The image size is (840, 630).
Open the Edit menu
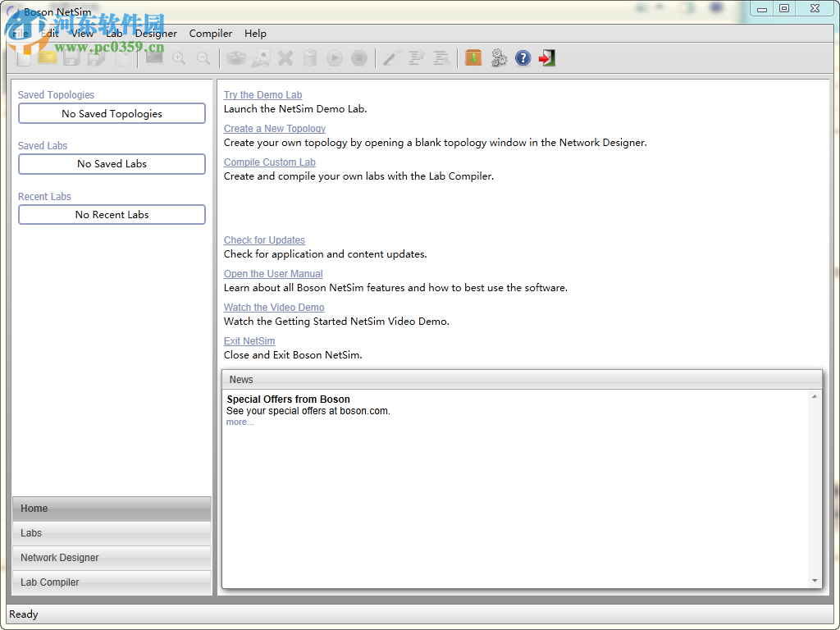tap(50, 33)
